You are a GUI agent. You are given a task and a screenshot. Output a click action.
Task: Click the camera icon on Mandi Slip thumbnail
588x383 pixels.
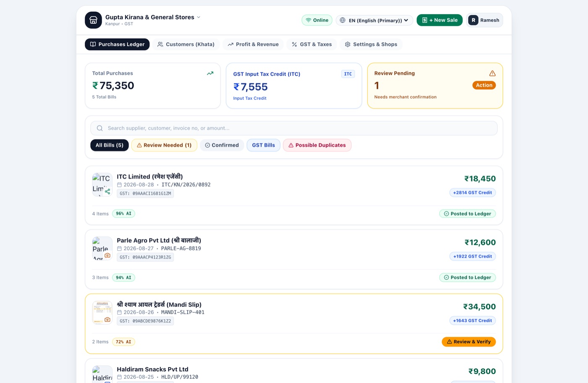(x=108, y=320)
